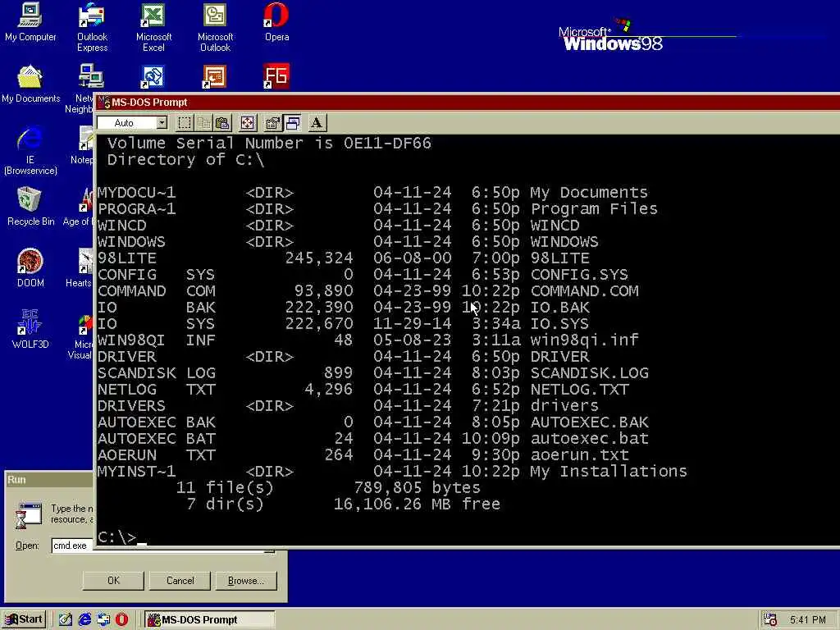Open Font settings via the A button
This screenshot has width=840, height=630.
click(x=317, y=123)
